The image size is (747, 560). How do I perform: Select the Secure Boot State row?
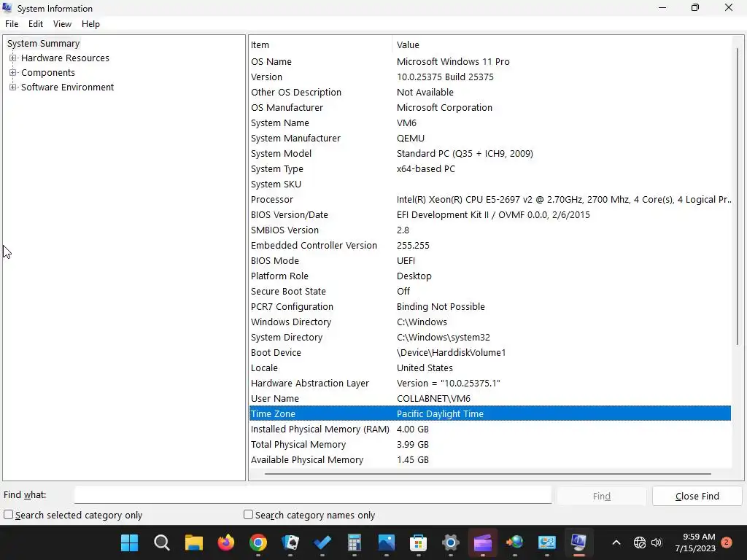(x=490, y=292)
